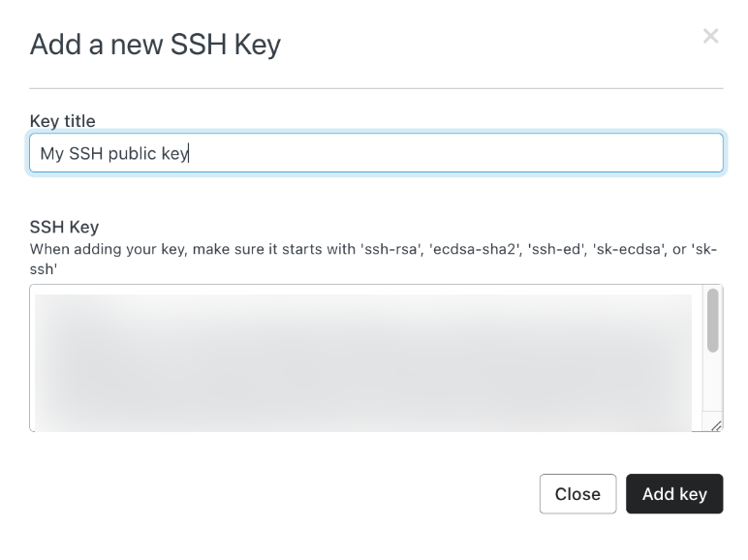Place cursor on 'My' in Key title

(51, 154)
